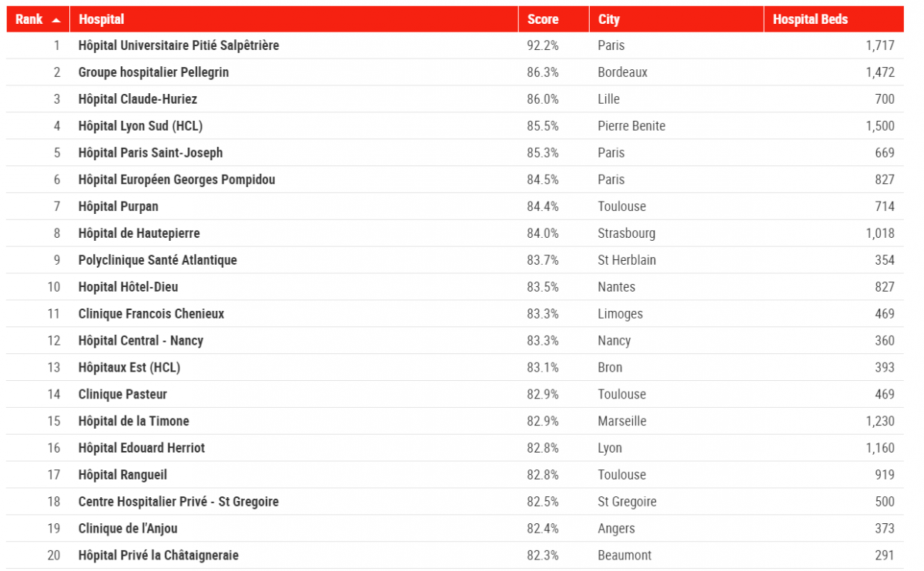Sort table by Score column header
This screenshot has width=924, height=571.
point(543,19)
